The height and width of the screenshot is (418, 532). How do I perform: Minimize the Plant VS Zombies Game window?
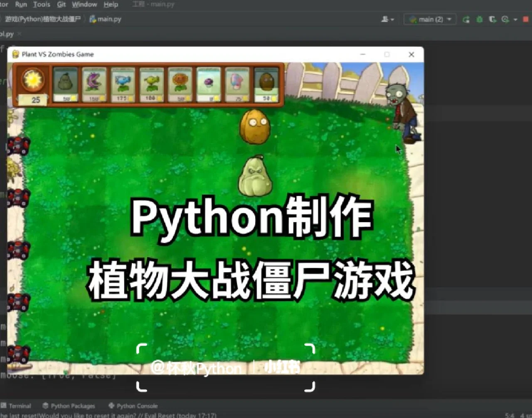(x=363, y=54)
